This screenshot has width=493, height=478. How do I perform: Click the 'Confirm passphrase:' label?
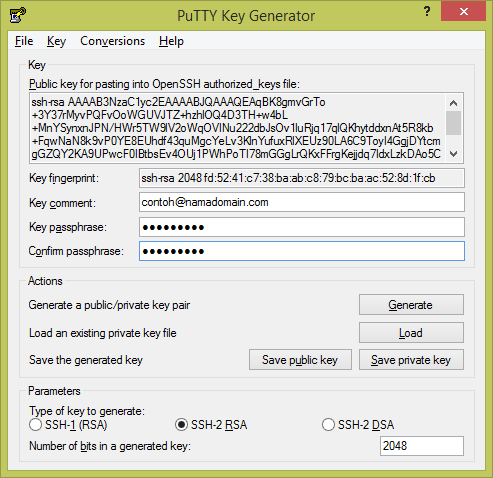pyautogui.click(x=76, y=251)
